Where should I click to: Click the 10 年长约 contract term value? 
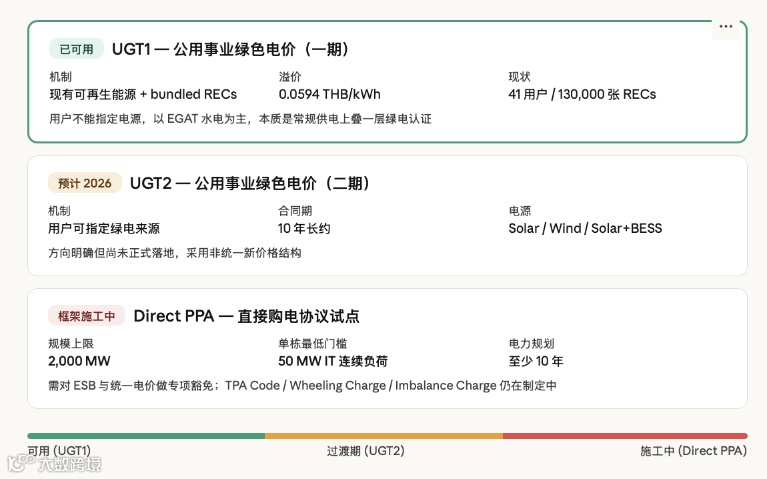pos(304,228)
